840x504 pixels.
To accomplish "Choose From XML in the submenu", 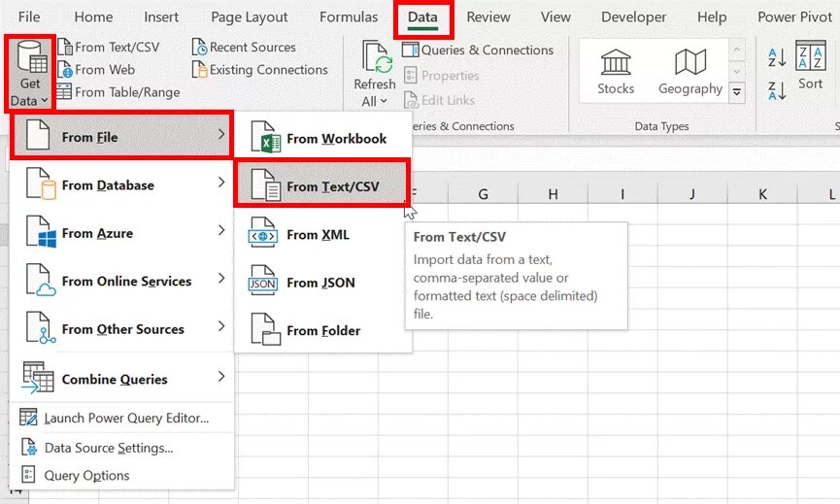I will [x=323, y=235].
